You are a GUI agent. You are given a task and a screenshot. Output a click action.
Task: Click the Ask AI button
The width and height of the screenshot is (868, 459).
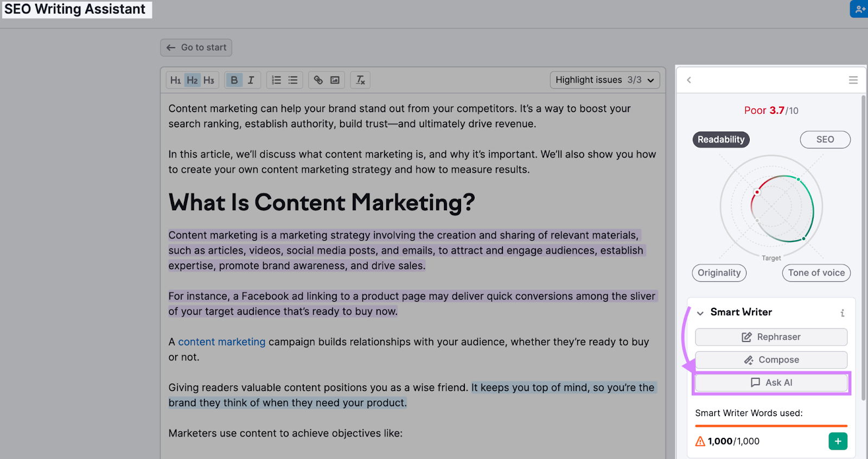pyautogui.click(x=771, y=383)
